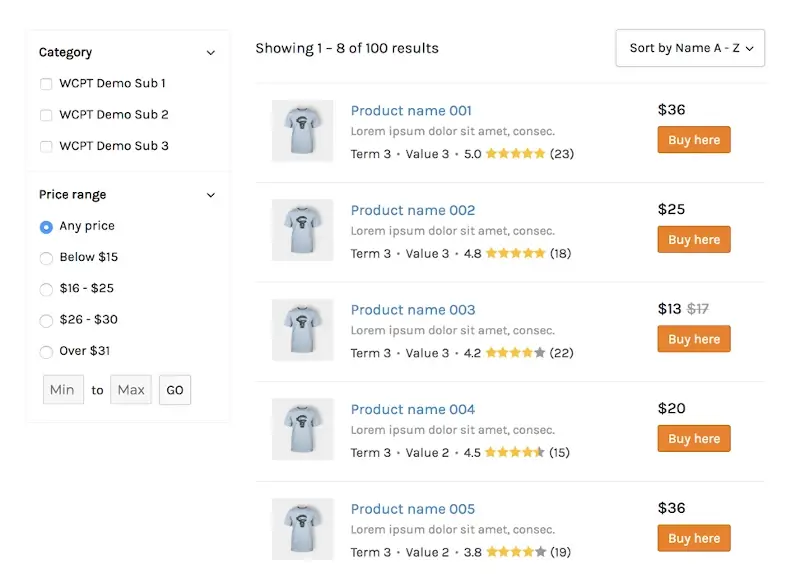Screen dimensions: 800x574
Task: Open the Sort by Name A - Z dropdown
Action: click(x=690, y=48)
